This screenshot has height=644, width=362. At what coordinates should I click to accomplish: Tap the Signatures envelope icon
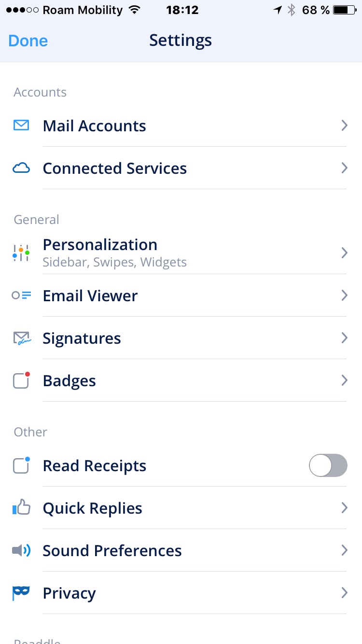click(x=21, y=338)
